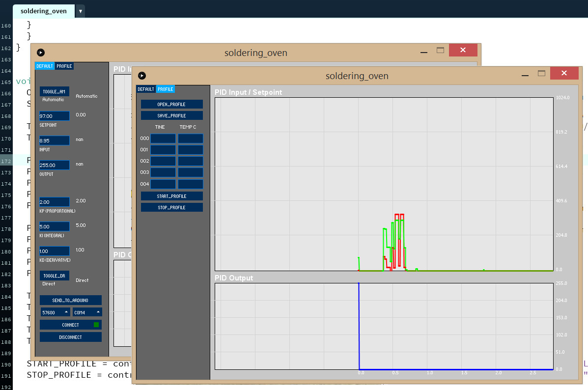The image size is (588, 390).
Task: Maximize the front soldering_oven window
Action: coord(542,73)
